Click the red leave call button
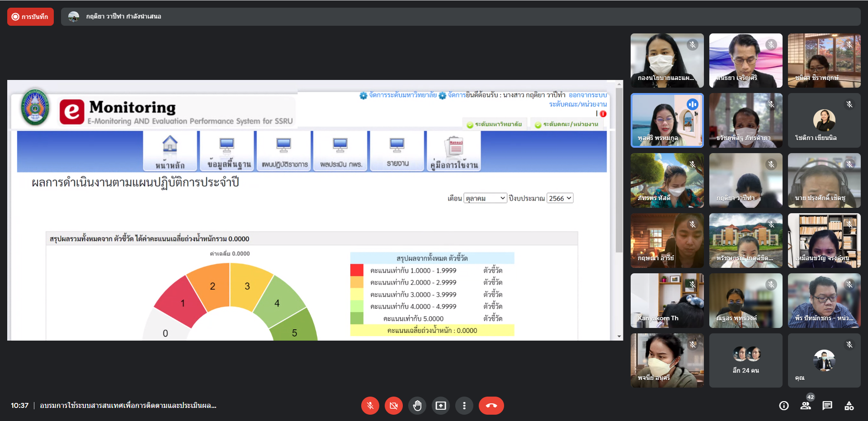 [x=491, y=406]
